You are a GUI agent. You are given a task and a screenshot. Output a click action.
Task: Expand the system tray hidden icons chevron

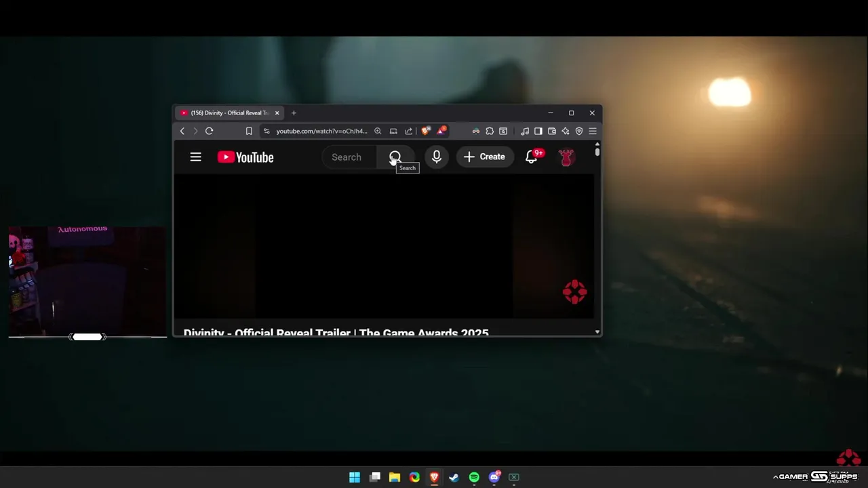click(x=775, y=477)
